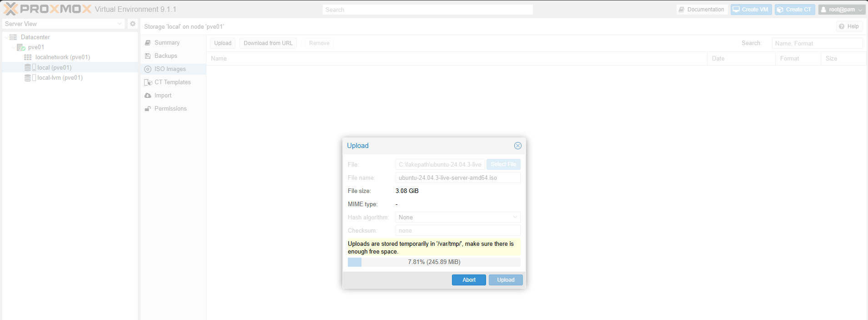Click the '3.08 GiB' file size value
Viewport: 868px width, 320px height.
(x=407, y=191)
